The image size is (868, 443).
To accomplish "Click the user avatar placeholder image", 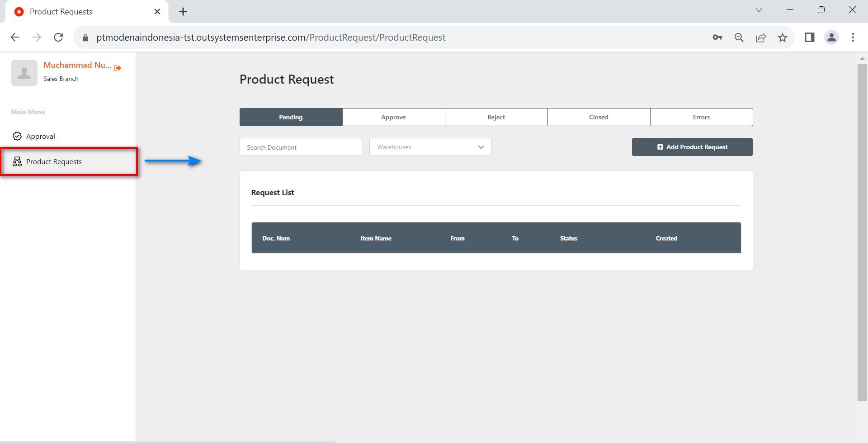I will (24, 73).
